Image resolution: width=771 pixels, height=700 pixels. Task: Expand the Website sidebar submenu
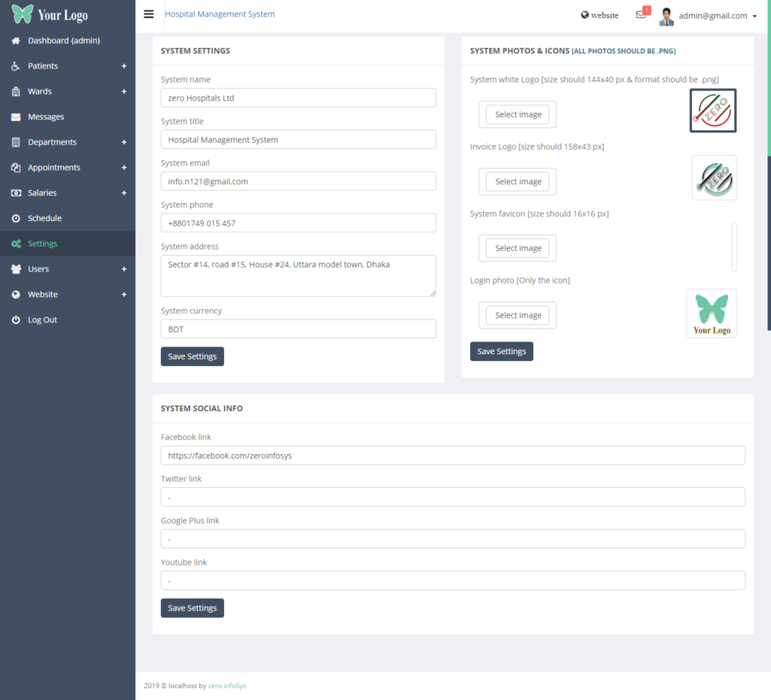coord(124,295)
